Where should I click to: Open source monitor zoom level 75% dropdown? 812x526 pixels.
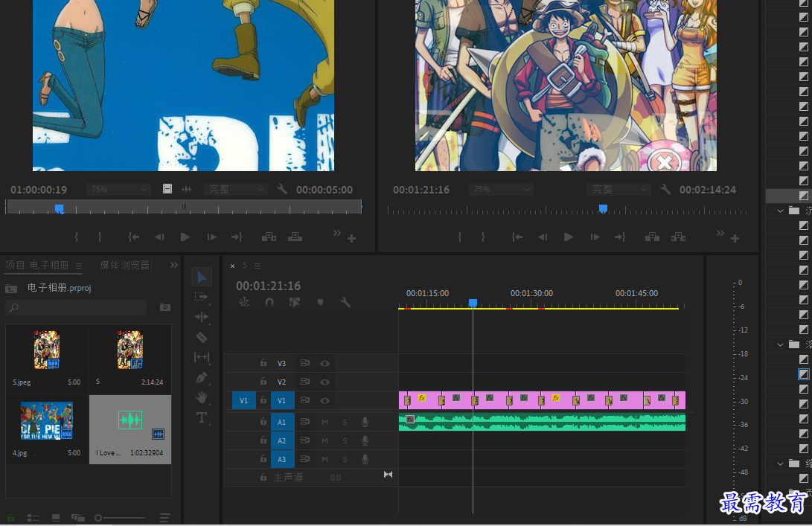tap(119, 190)
